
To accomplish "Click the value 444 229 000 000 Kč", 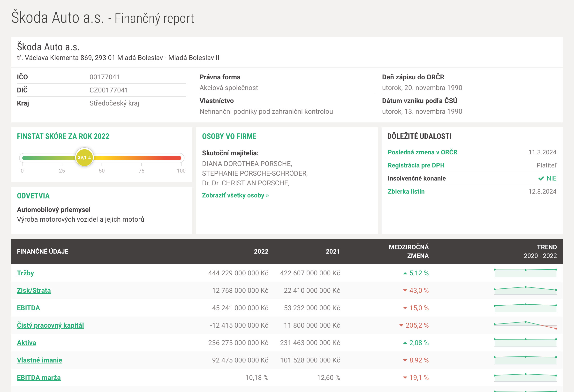I will (238, 273).
